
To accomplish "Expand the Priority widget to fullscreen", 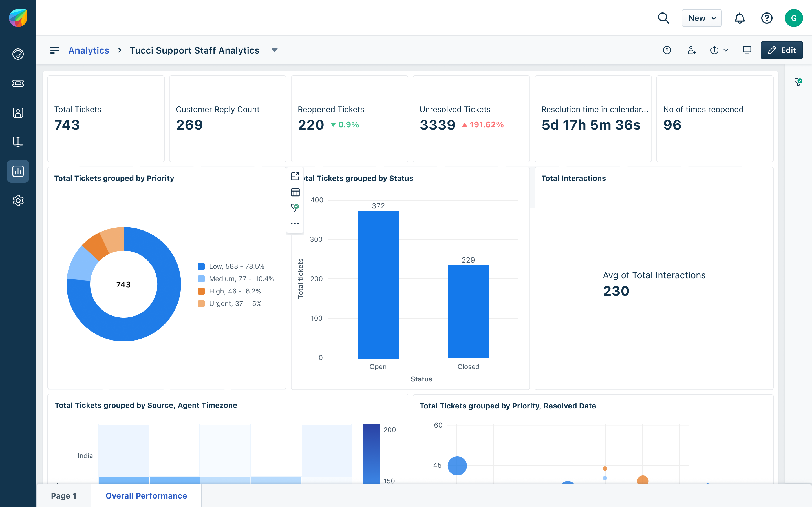I will click(x=295, y=176).
